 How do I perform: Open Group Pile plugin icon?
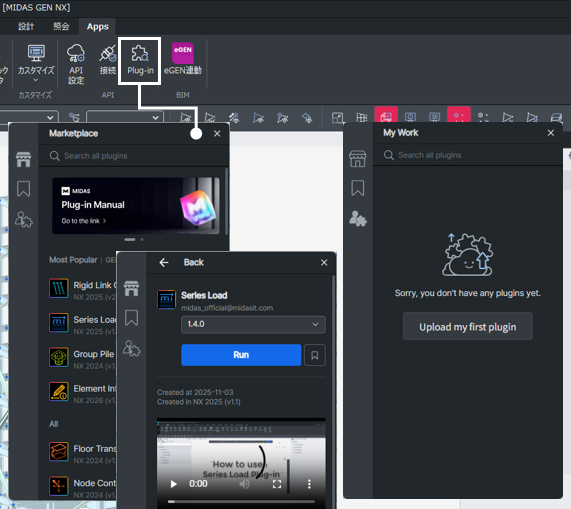pos(59,357)
